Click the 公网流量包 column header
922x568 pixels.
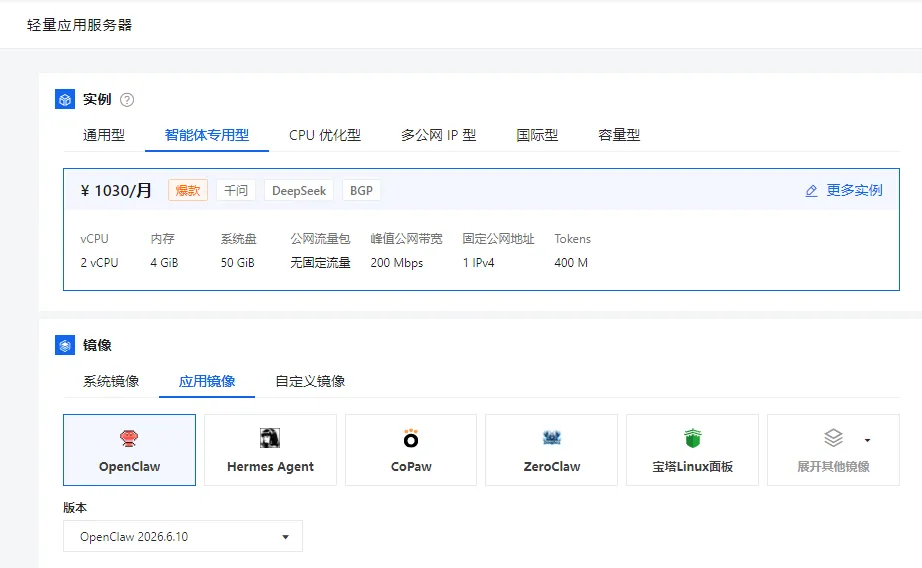pyautogui.click(x=320, y=239)
